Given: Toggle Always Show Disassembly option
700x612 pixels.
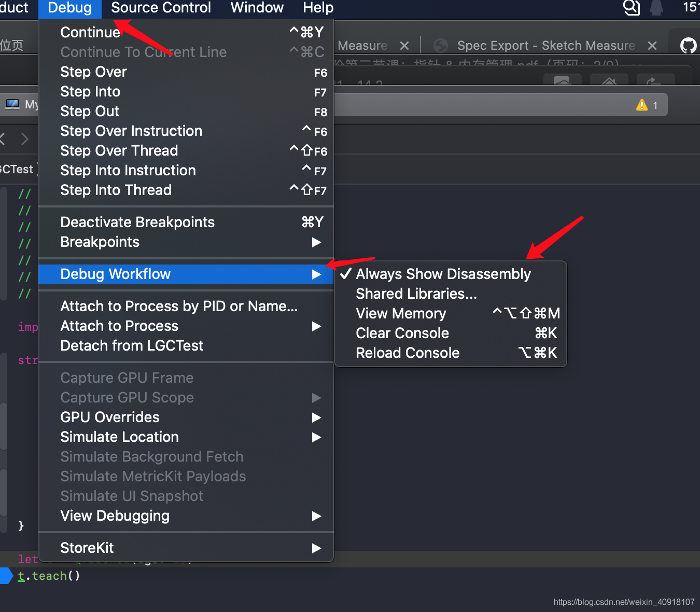Looking at the screenshot, I should point(451,274).
